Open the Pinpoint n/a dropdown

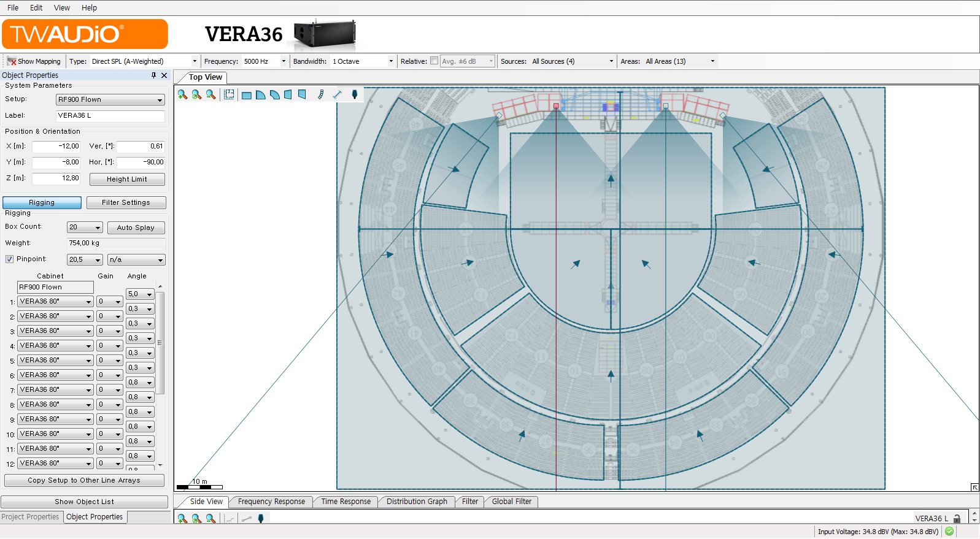tap(136, 260)
